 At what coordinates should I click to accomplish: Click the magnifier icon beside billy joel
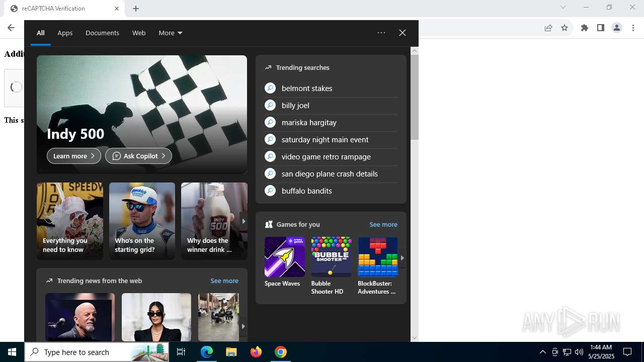tap(270, 106)
